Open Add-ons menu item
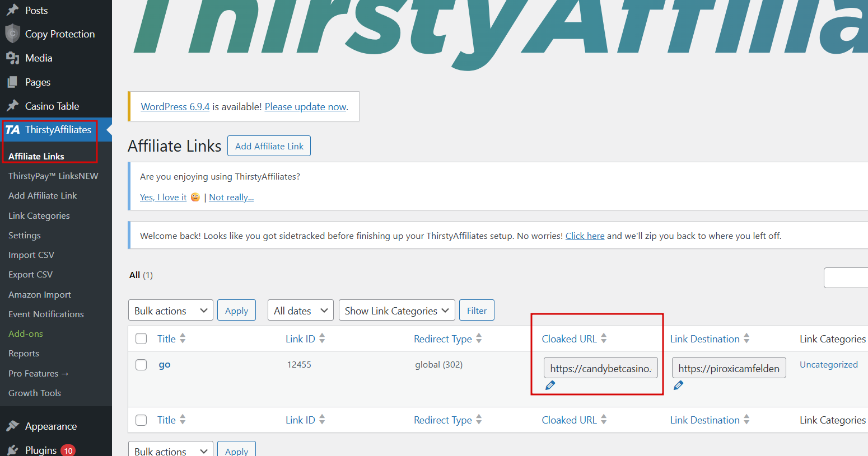The image size is (868, 456). click(x=26, y=333)
